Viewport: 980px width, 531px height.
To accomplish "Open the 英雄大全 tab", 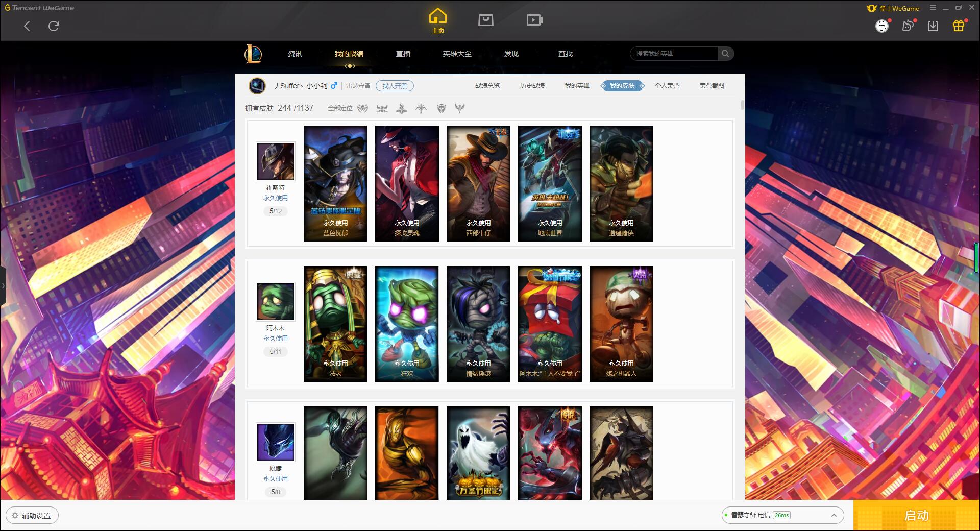I will pos(457,54).
